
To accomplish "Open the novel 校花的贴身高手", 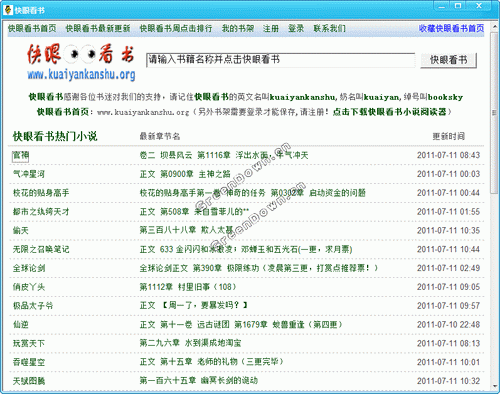I will (41, 193).
